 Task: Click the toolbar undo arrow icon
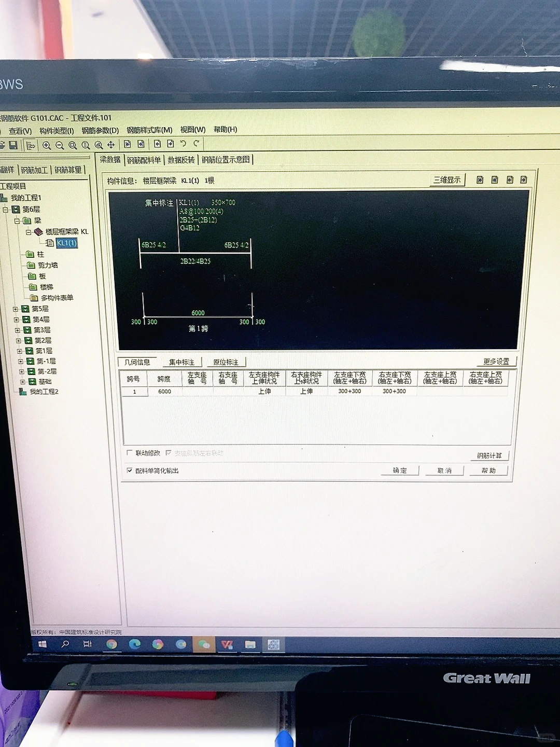[x=183, y=144]
